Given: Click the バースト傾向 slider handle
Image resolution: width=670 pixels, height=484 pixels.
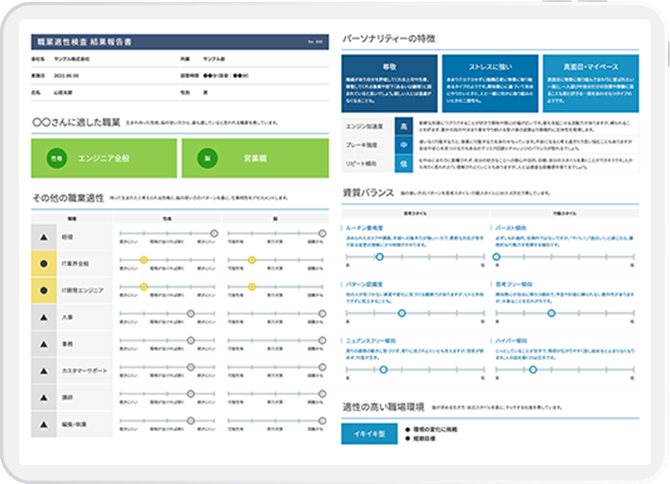Looking at the screenshot, I should (496, 257).
